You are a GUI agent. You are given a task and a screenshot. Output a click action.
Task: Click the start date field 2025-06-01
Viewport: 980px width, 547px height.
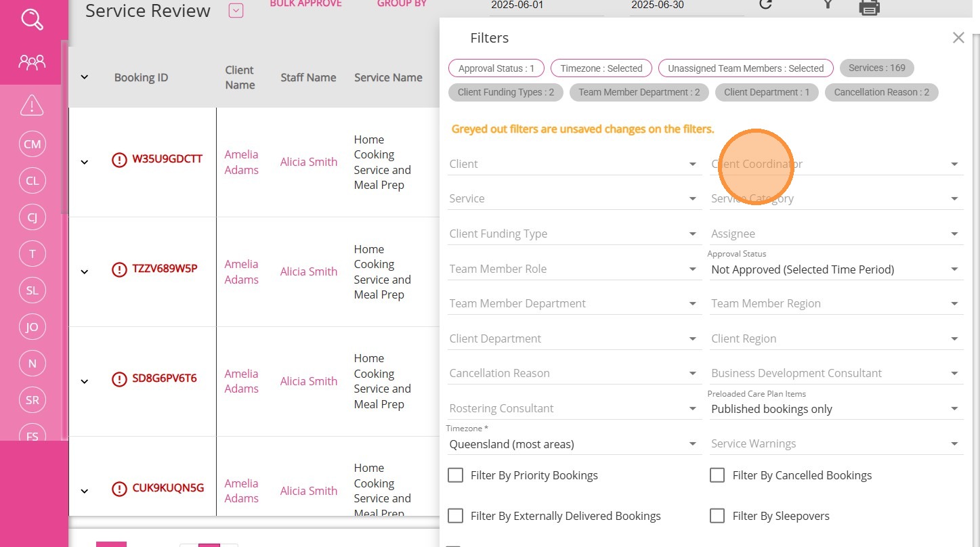(x=546, y=5)
